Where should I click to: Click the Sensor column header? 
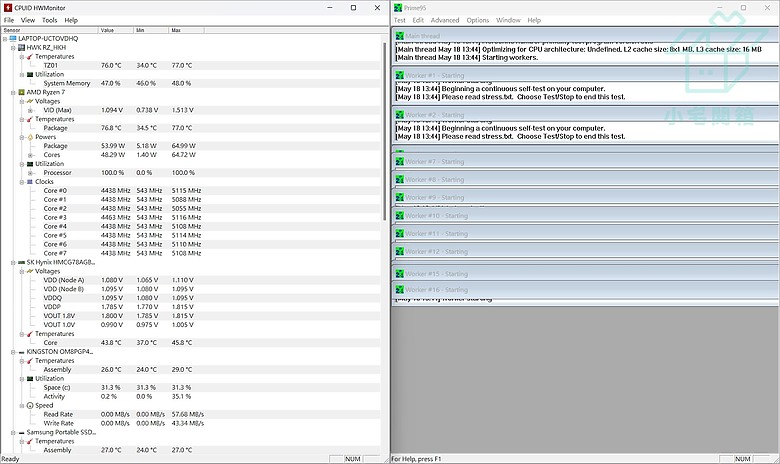click(x=49, y=30)
